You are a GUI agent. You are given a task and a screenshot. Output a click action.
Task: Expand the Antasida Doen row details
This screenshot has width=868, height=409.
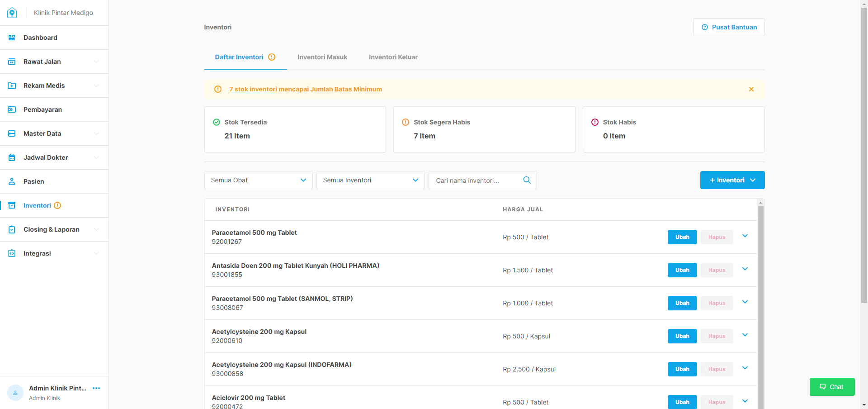pos(745,269)
